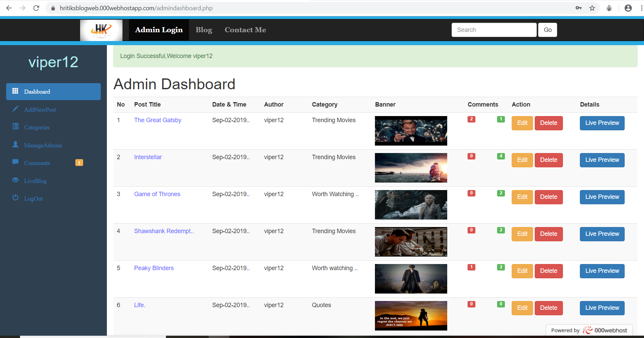Bookmark page with star icon
Viewport: 644px width, 338px height.
tap(592, 8)
